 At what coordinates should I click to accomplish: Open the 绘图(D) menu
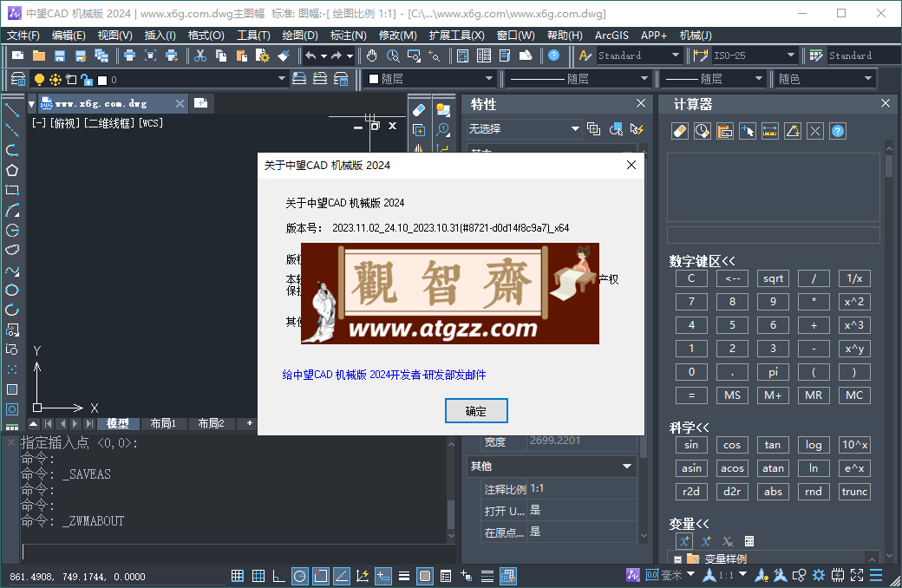[x=300, y=36]
